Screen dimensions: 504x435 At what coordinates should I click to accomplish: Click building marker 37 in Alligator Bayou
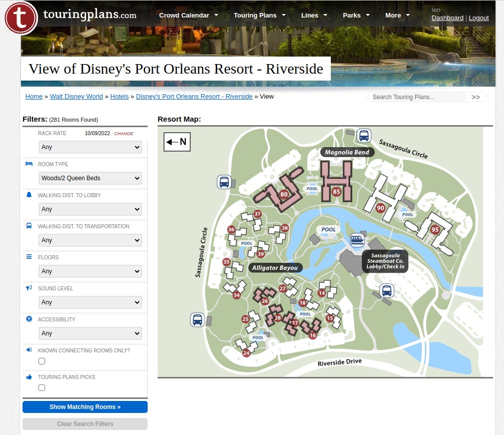coord(257,214)
